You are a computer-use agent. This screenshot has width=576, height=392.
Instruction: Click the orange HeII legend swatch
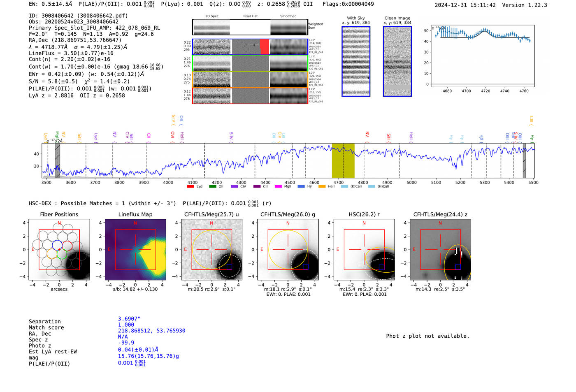click(x=322, y=186)
